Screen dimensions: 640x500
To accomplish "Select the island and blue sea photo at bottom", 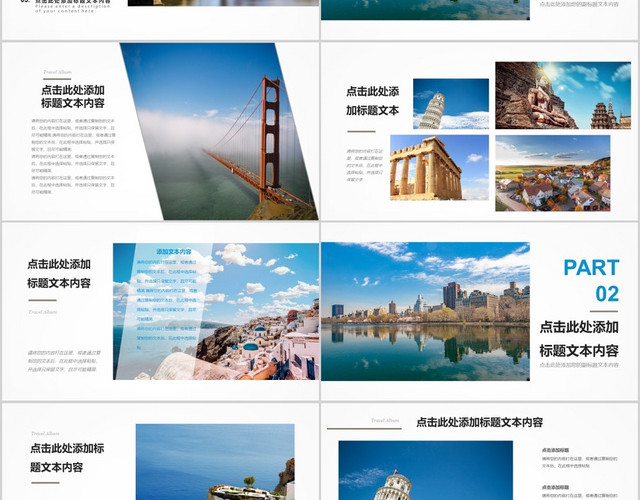I will click(x=215, y=462).
